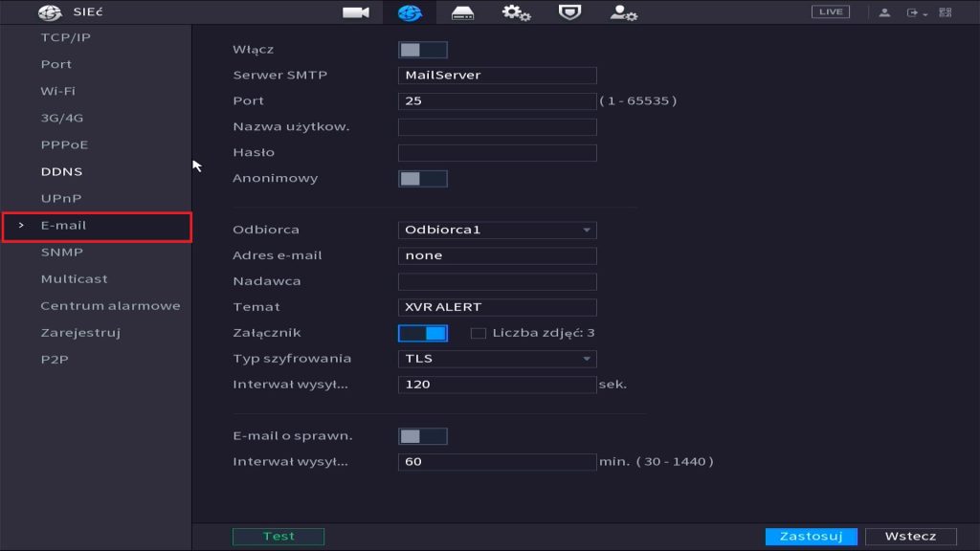Go to the DDNS menu item
This screenshot has height=551, width=980.
61,172
